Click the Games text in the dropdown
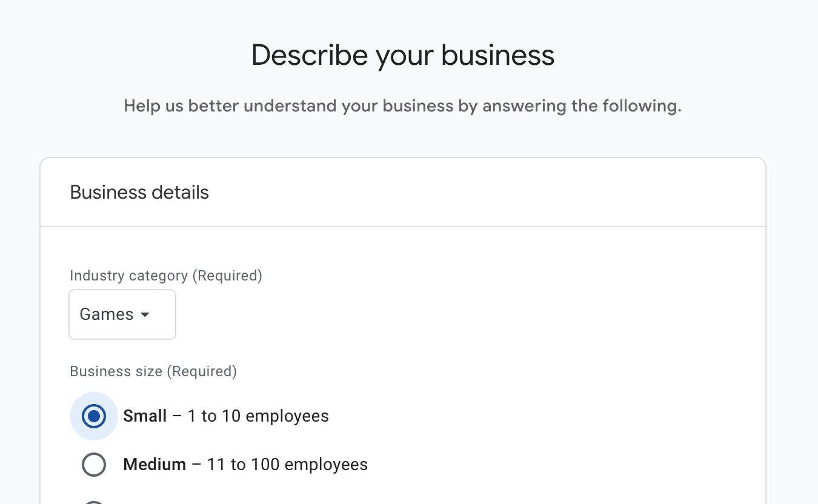Screen dimensions: 818x504 [107, 314]
